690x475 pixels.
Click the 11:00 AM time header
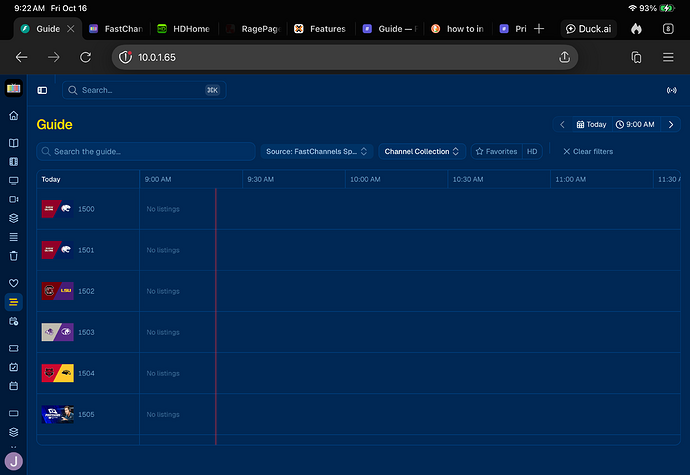(x=570, y=179)
